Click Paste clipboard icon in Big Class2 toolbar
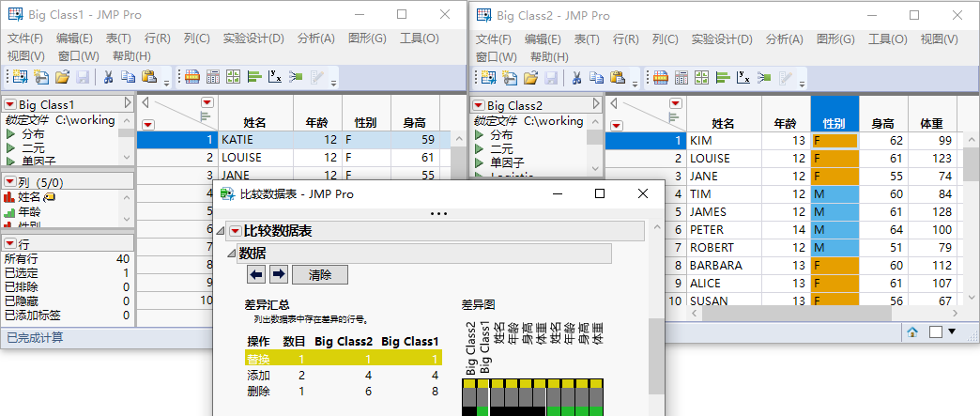Screen dimensions: 980x416 click(x=618, y=77)
